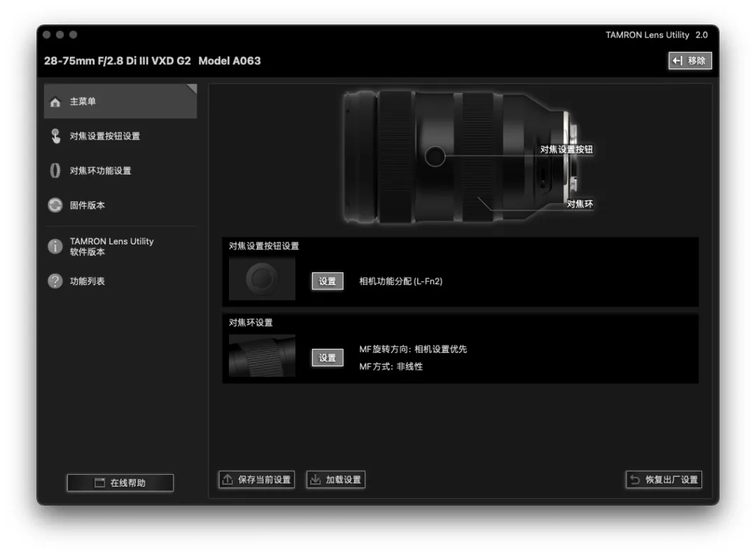Click the info icon for software version
The image size is (756, 554).
(x=55, y=247)
